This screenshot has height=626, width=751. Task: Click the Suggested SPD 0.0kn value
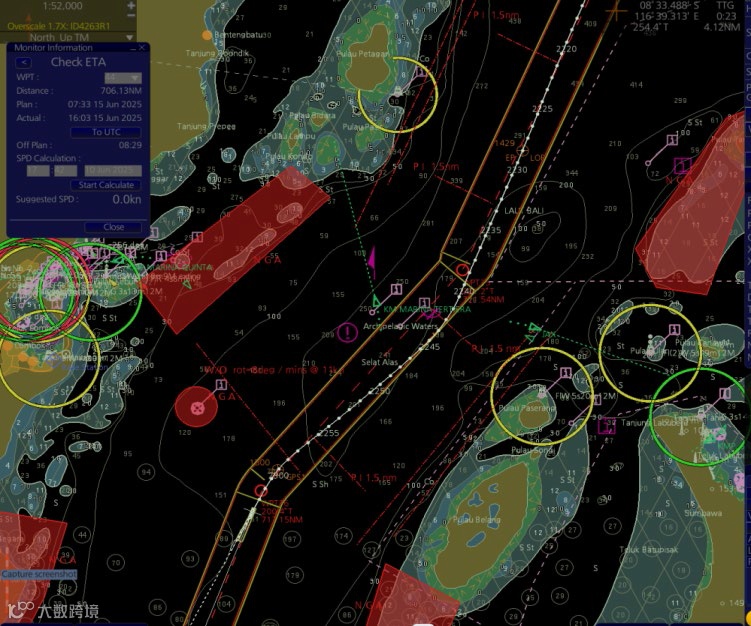pyautogui.click(x=126, y=199)
